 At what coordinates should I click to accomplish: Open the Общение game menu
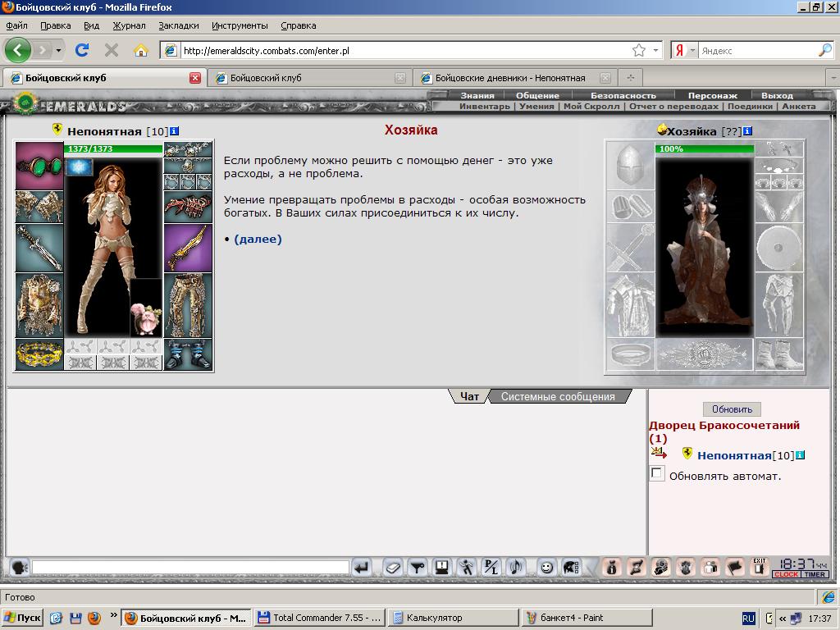[537, 95]
